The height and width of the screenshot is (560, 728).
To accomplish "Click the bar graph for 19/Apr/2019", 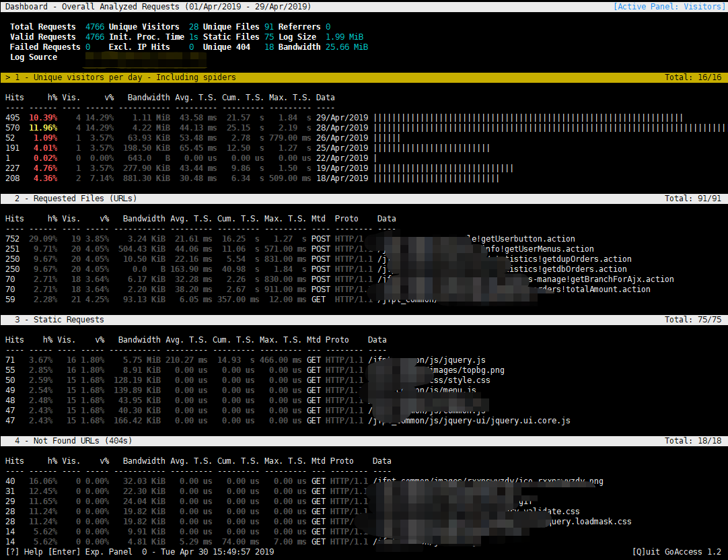I will (444, 168).
